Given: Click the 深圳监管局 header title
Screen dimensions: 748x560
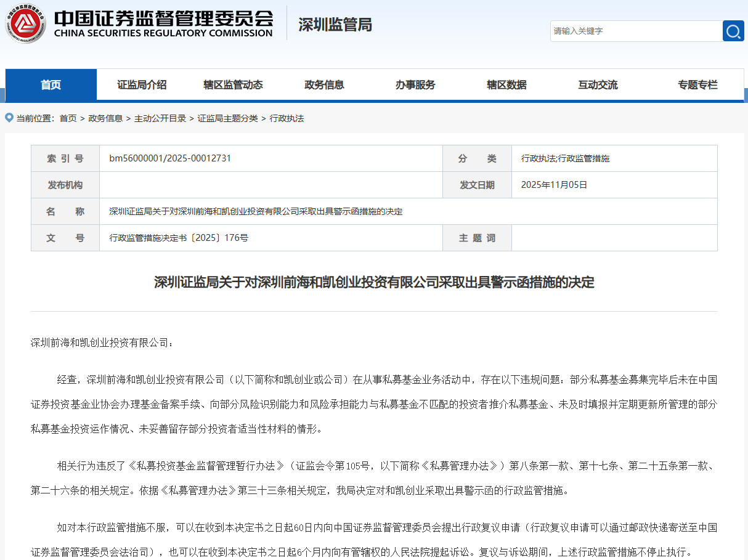Looking at the screenshot, I should [x=335, y=25].
